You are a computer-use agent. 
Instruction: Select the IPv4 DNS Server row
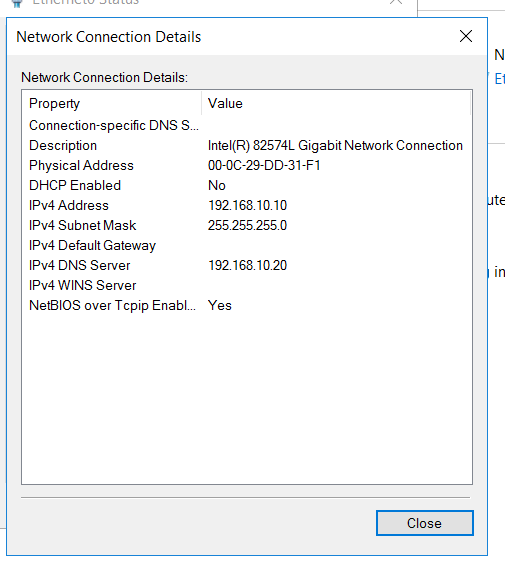247,265
